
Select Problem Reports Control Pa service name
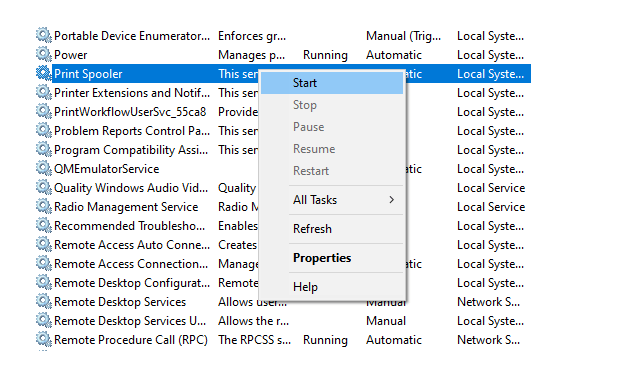pos(132,131)
